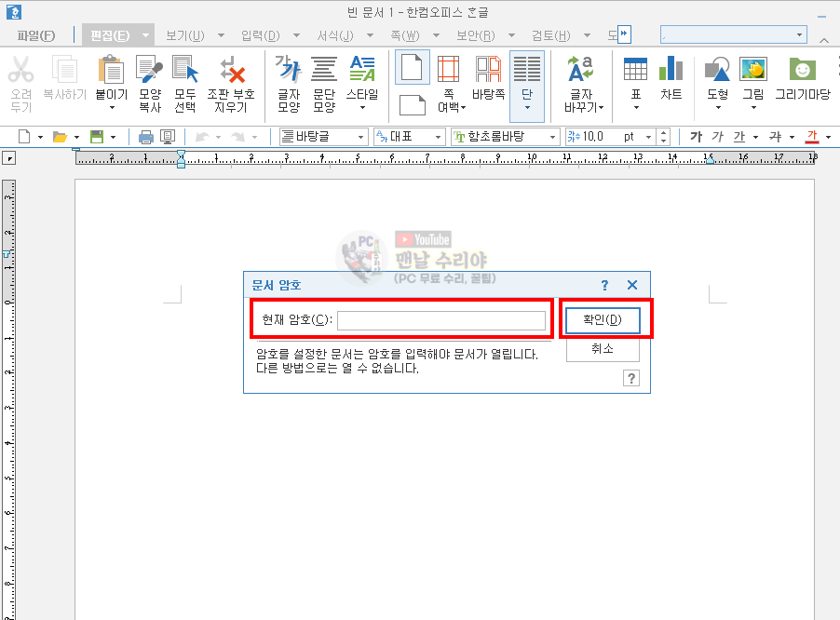Click the Copy (복사하기) icon
This screenshot has width=840, height=620.
[x=64, y=70]
